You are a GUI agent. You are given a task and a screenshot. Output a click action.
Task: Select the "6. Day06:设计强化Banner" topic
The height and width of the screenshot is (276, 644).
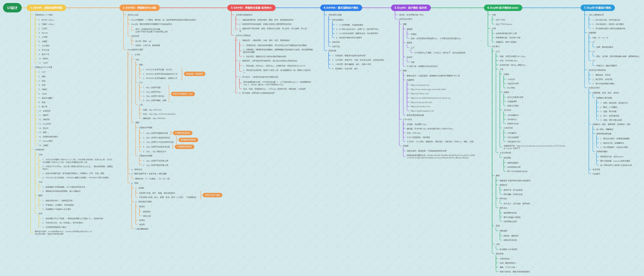(x=503, y=8)
